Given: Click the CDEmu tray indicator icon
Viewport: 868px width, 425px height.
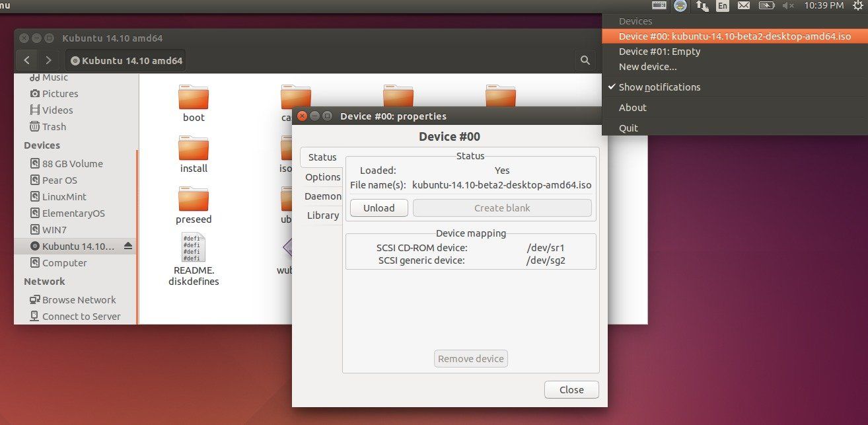Looking at the screenshot, I should click(680, 6).
